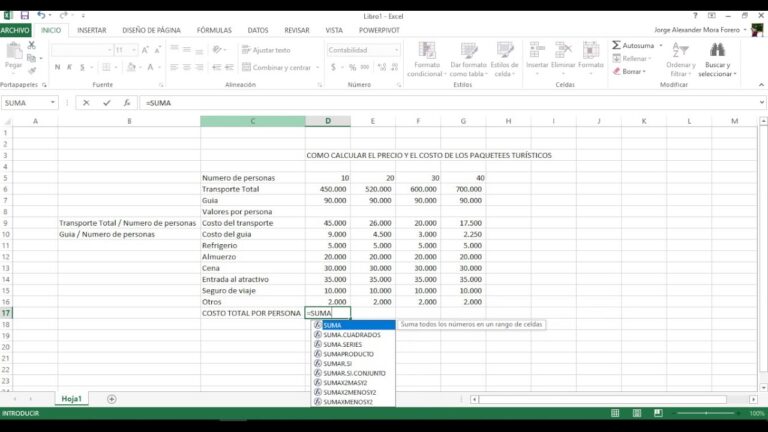Image resolution: width=768 pixels, height=432 pixels.
Task: Select SUMAPRODUCTO from the autocomplete list
Action: [349, 354]
